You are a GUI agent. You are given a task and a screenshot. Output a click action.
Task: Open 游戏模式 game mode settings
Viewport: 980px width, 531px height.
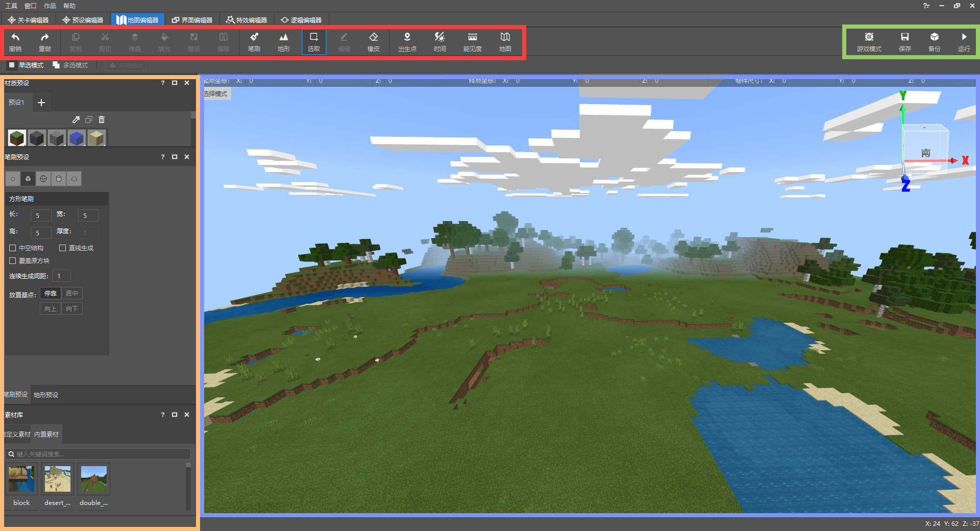pyautogui.click(x=869, y=42)
